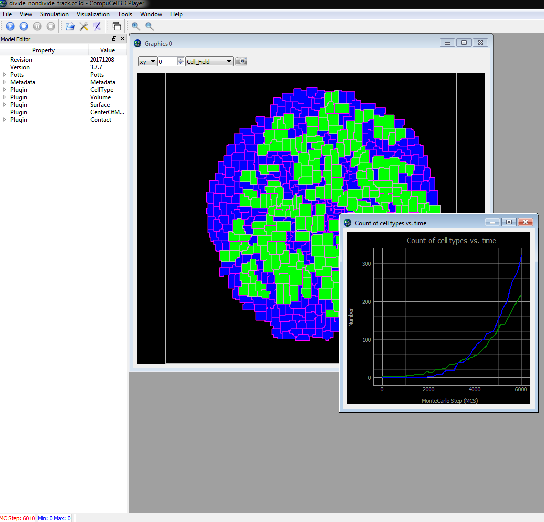
Task: Float the Model Editor dock panel
Action: (x=114, y=39)
